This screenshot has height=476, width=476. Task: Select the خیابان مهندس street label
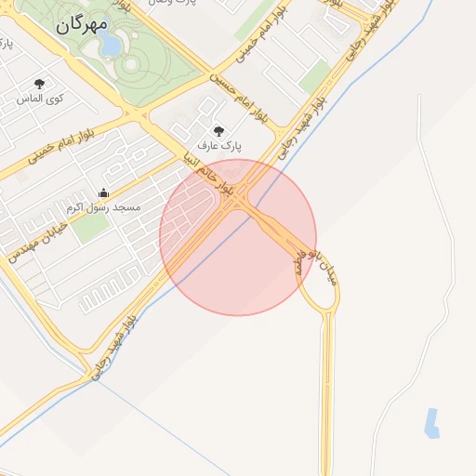tap(37, 243)
